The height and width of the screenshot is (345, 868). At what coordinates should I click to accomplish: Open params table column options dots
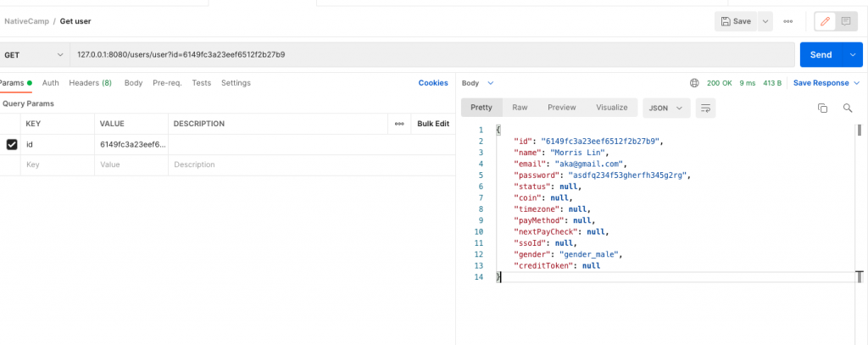pyautogui.click(x=398, y=124)
